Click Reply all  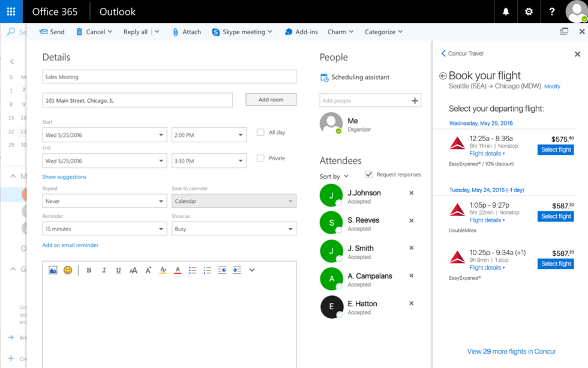(136, 32)
